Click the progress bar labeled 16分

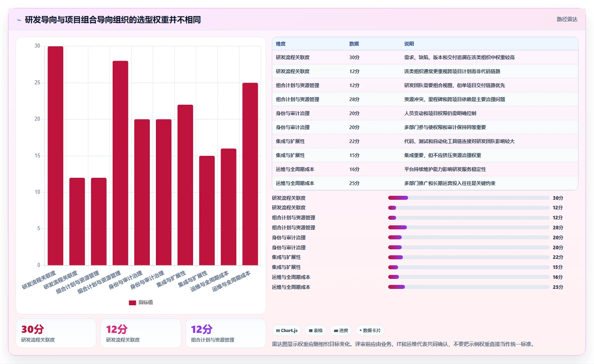[x=468, y=277]
